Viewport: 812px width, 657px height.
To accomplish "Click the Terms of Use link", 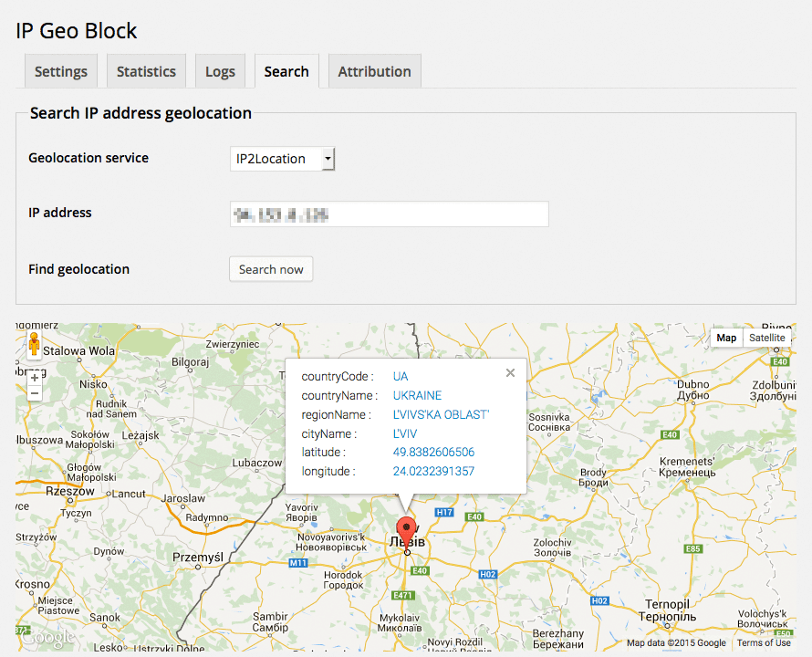I will click(764, 643).
